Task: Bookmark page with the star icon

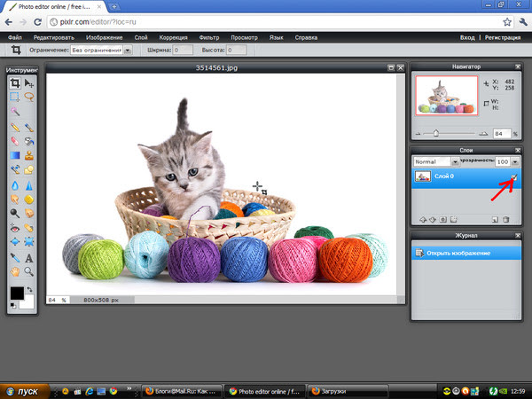Action: pos(507,22)
